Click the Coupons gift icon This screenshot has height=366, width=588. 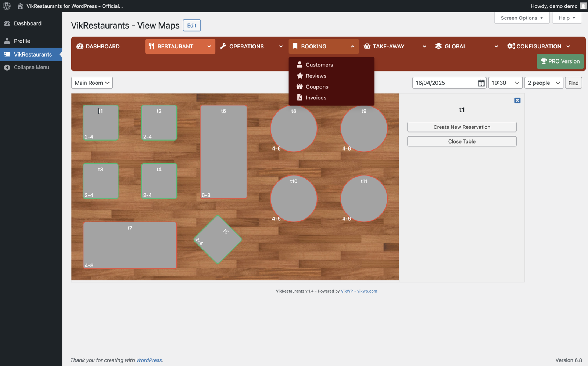tap(300, 87)
